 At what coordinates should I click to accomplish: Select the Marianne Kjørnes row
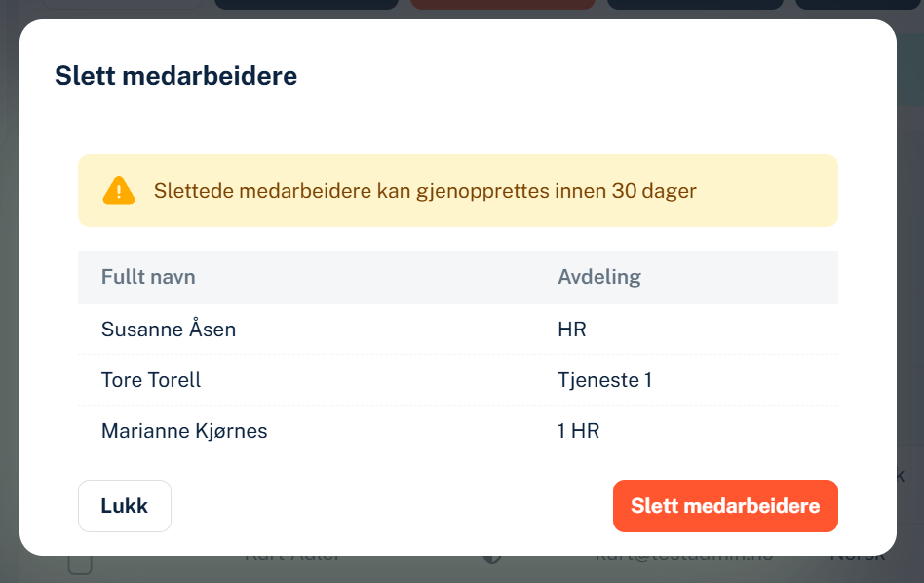click(x=457, y=430)
